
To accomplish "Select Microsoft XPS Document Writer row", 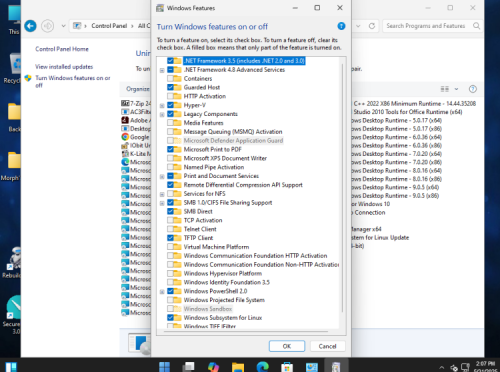I will 225,158.
